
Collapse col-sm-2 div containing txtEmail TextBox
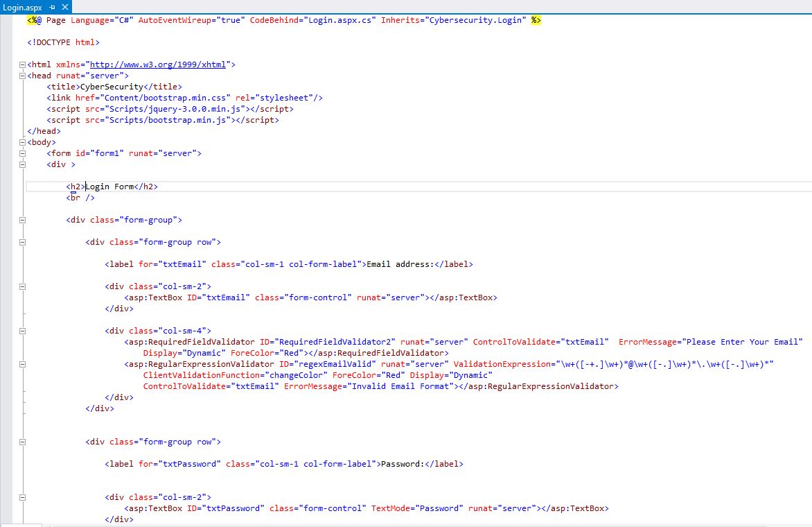point(22,286)
